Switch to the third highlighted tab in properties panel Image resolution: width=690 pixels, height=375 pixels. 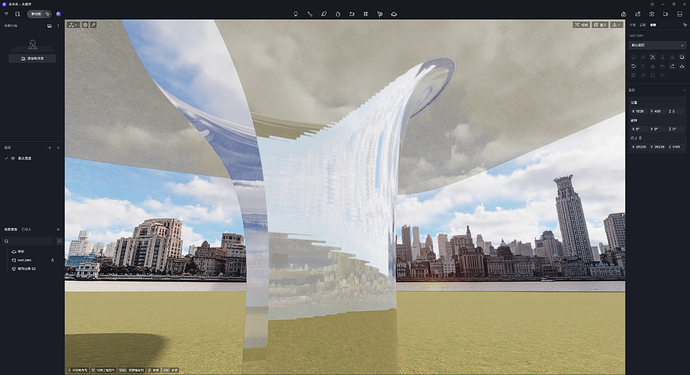click(653, 25)
